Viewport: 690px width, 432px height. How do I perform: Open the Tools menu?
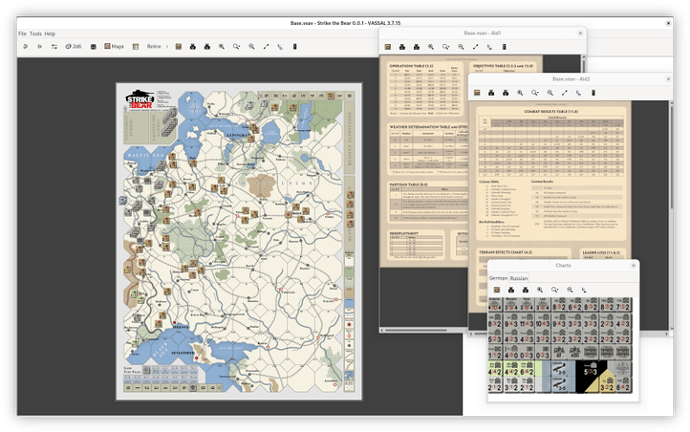(36, 33)
